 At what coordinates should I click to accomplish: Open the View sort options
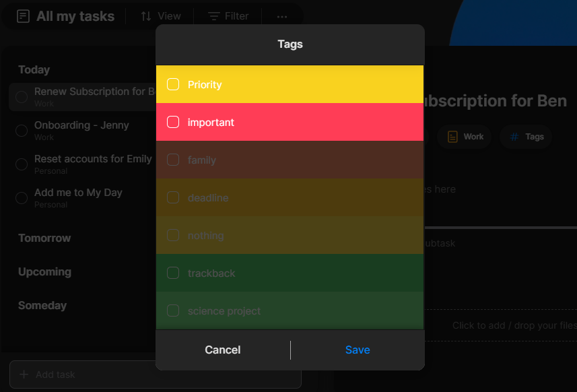160,16
